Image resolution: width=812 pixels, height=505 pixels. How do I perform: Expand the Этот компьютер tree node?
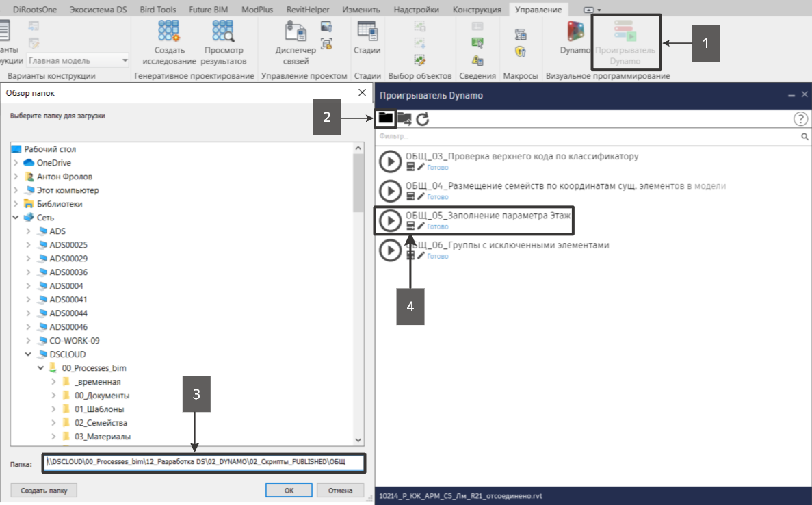(16, 190)
